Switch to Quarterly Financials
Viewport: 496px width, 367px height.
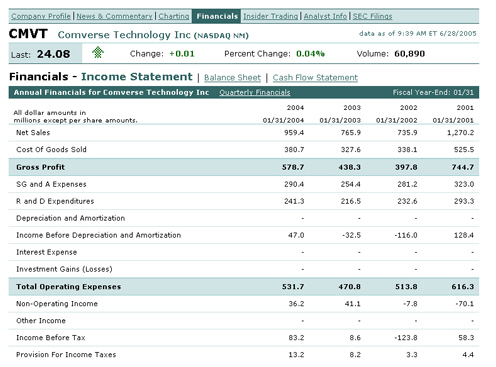(255, 92)
